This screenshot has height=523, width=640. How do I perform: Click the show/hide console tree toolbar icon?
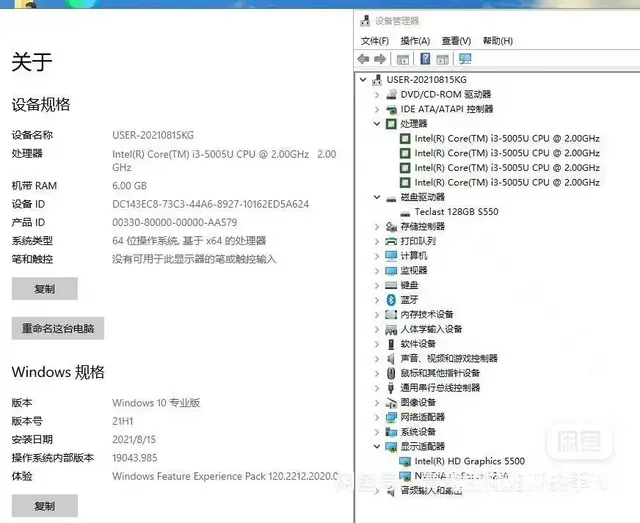coord(402,60)
